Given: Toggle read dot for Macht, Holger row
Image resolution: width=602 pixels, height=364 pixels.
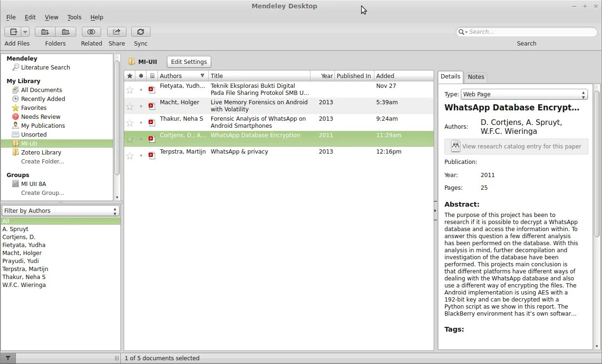Looking at the screenshot, I should [x=141, y=106].
